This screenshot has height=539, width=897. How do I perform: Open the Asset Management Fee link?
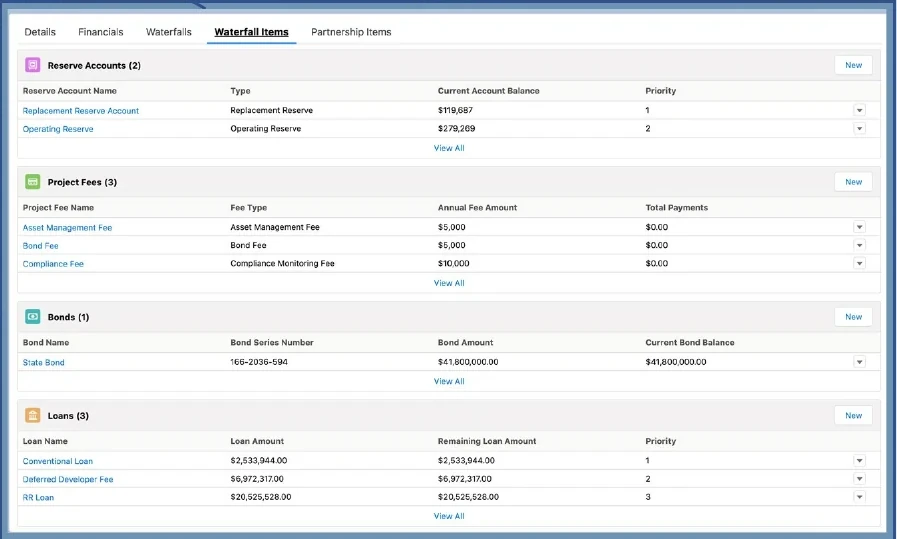68,228
